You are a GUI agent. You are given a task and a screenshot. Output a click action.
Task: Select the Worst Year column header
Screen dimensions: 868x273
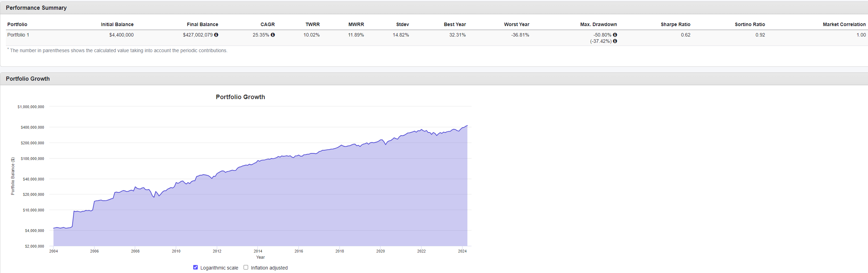tap(516, 24)
